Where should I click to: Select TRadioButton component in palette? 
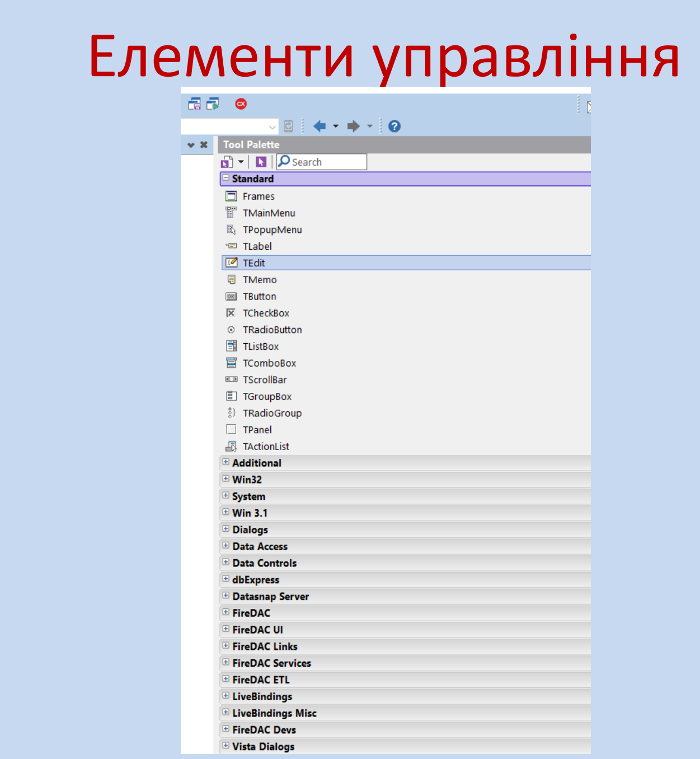pos(272,330)
